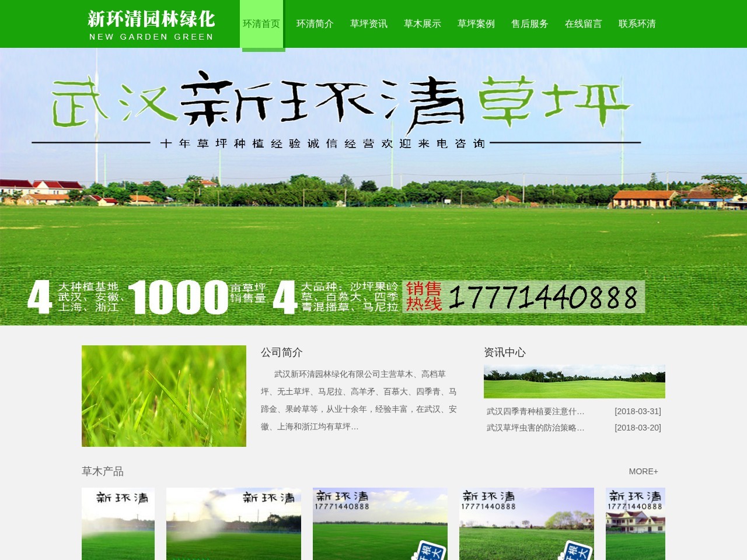Open 草坪案例 navigation item
The height and width of the screenshot is (560, 747).
[476, 24]
